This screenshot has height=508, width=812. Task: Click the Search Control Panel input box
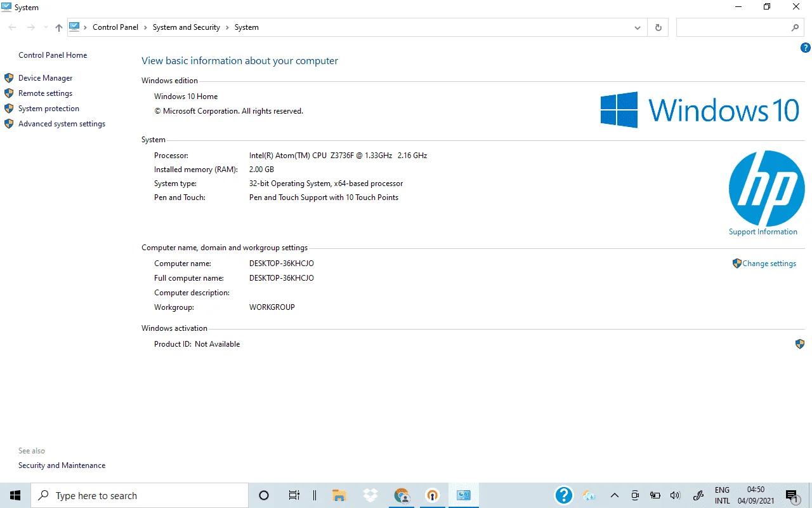tap(741, 27)
